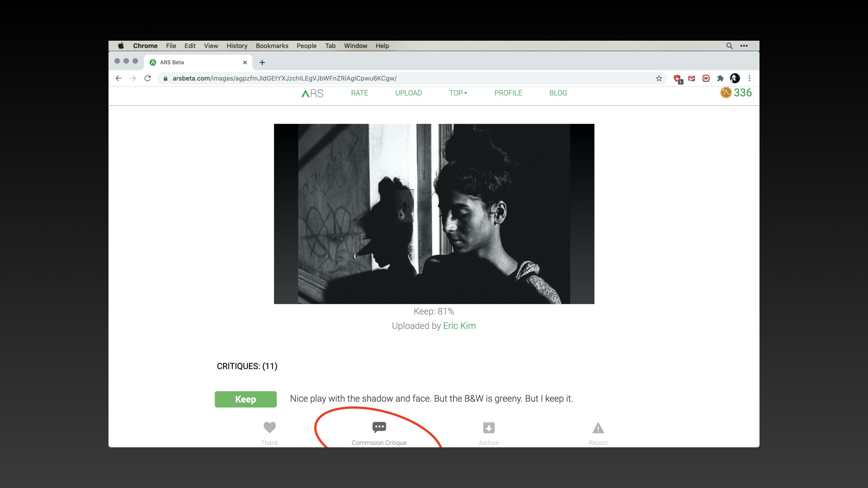Click the green Keep button
The image size is (868, 488).
245,399
